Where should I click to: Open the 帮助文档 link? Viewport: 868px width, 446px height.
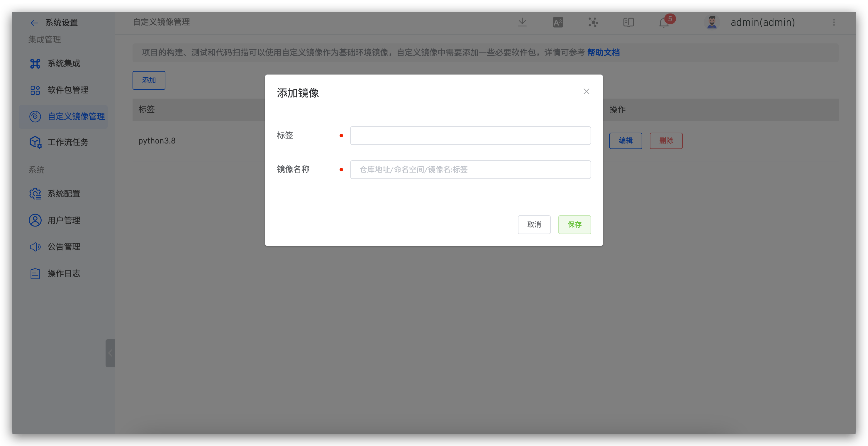point(603,52)
